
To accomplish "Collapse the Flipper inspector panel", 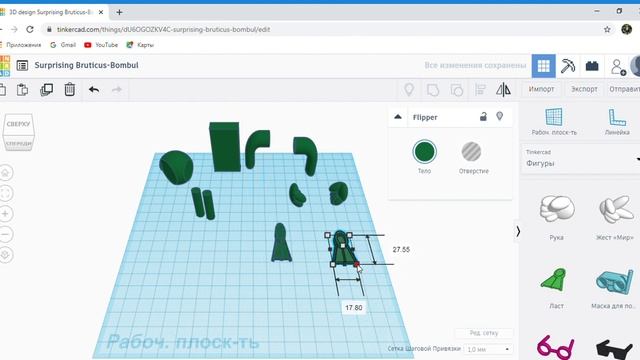I will click(x=398, y=117).
